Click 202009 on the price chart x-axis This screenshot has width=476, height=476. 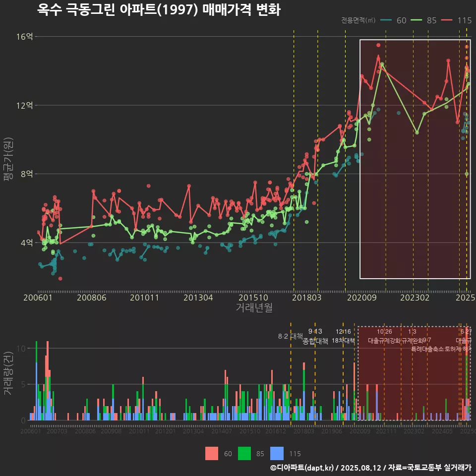(x=362, y=297)
